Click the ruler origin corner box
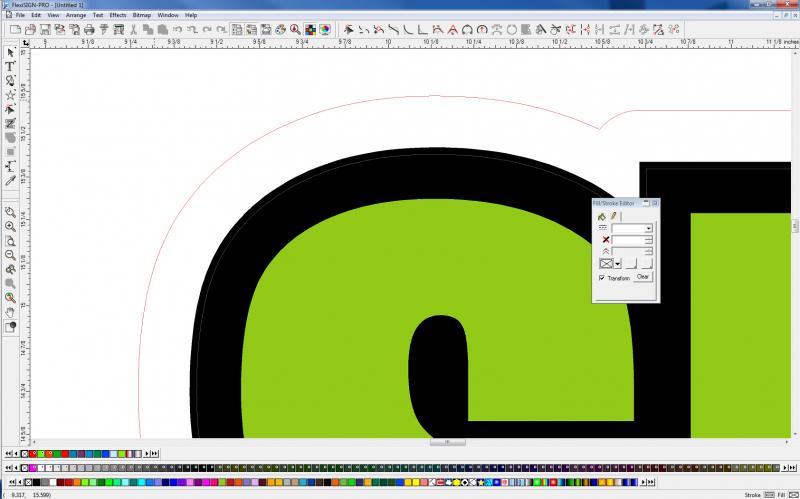This screenshot has height=499, width=800. tap(26, 43)
